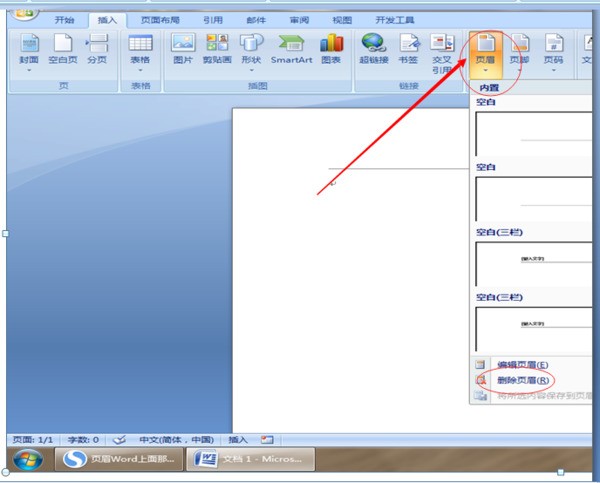
Task: Insert a Cross-reference (交叉引用)
Action: (x=442, y=54)
